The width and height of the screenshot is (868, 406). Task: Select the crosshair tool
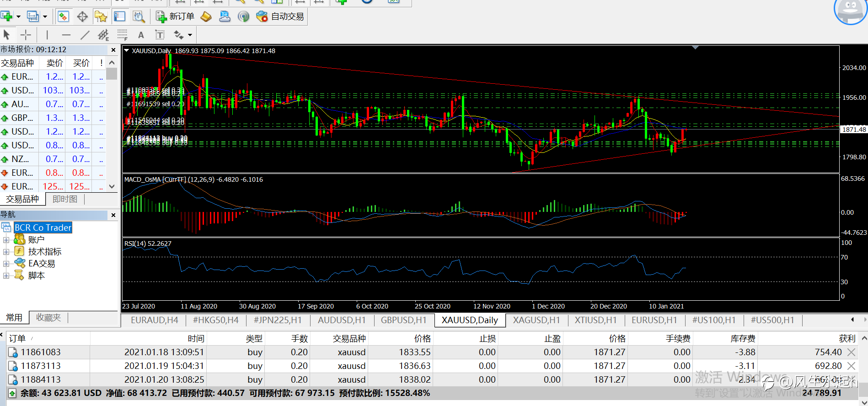pos(26,35)
